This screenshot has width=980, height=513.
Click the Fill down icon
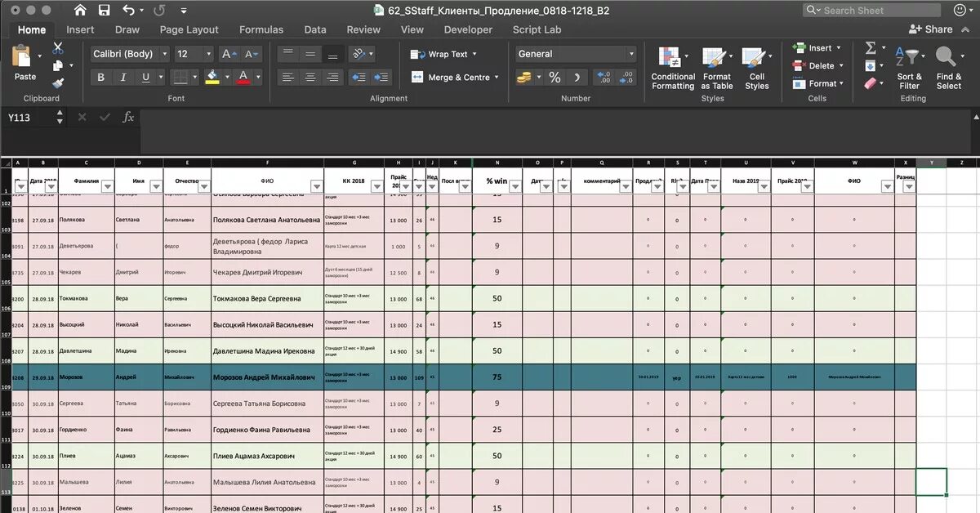click(x=871, y=66)
